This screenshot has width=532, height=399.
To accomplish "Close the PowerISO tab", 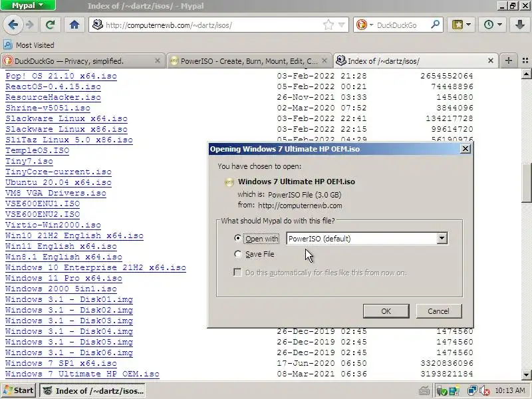I will tap(325, 61).
